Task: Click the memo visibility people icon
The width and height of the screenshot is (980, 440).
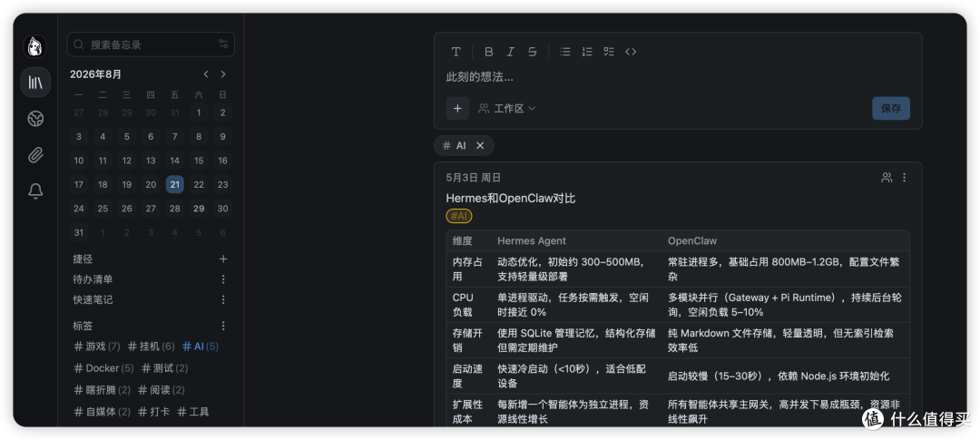Action: click(887, 178)
